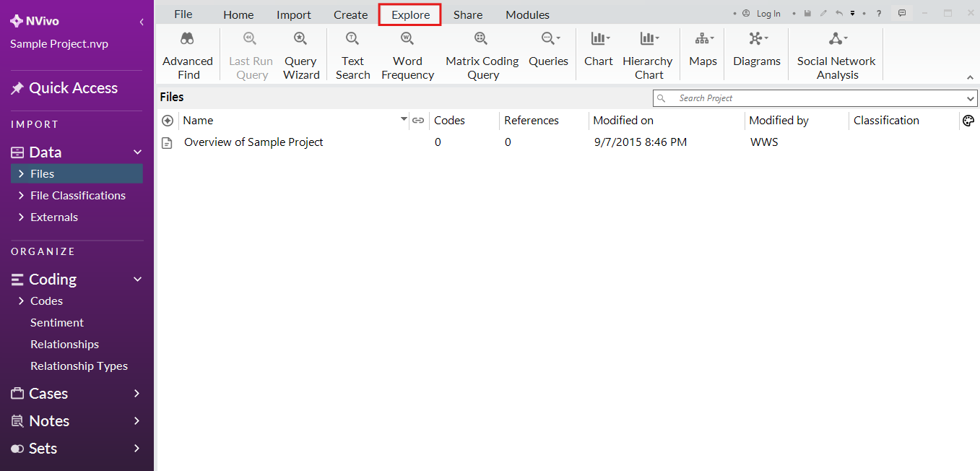Select Overview of Sample Project file
980x471 pixels.
coord(253,142)
